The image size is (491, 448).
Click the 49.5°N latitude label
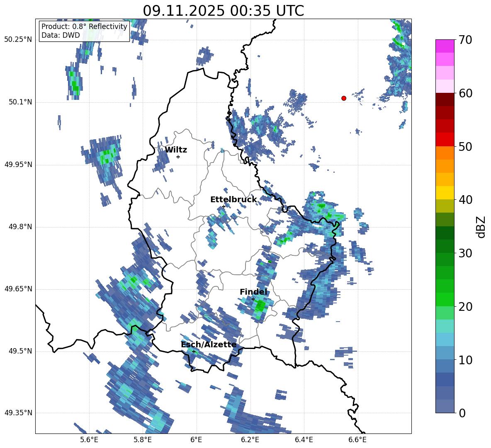click(20, 351)
